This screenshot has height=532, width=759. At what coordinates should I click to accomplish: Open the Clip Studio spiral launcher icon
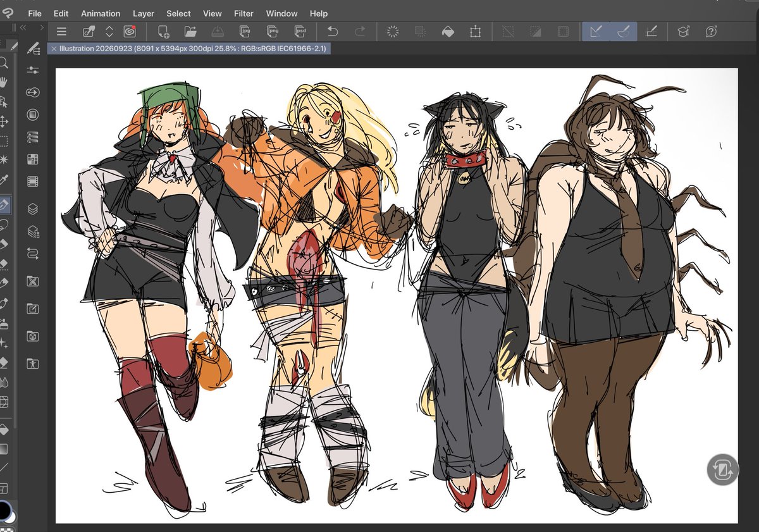[129, 32]
